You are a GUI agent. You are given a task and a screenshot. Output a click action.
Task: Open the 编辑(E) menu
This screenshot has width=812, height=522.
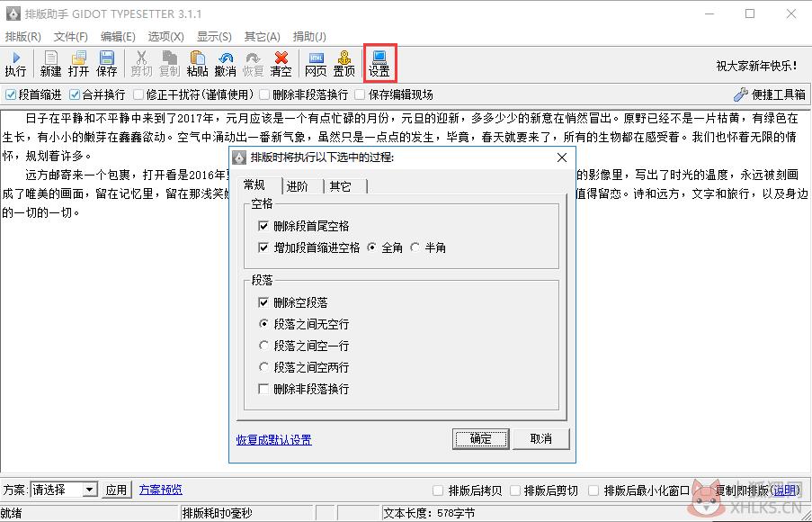click(x=118, y=37)
